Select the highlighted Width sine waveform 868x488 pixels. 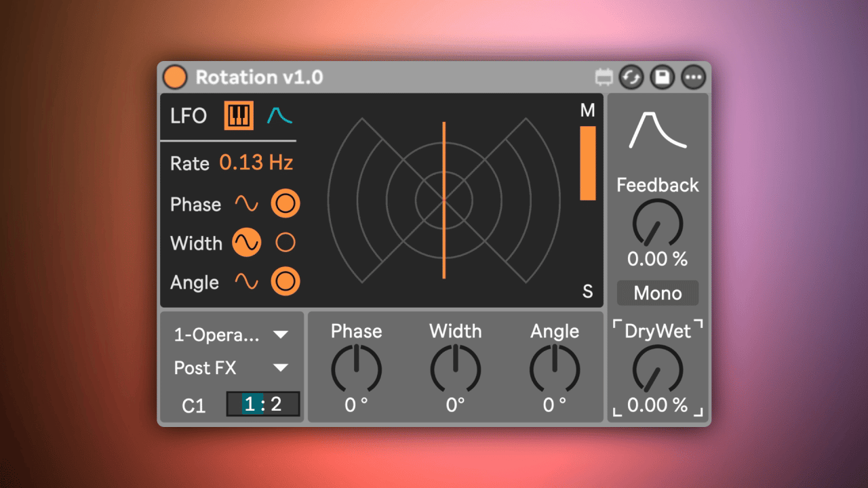tap(246, 243)
